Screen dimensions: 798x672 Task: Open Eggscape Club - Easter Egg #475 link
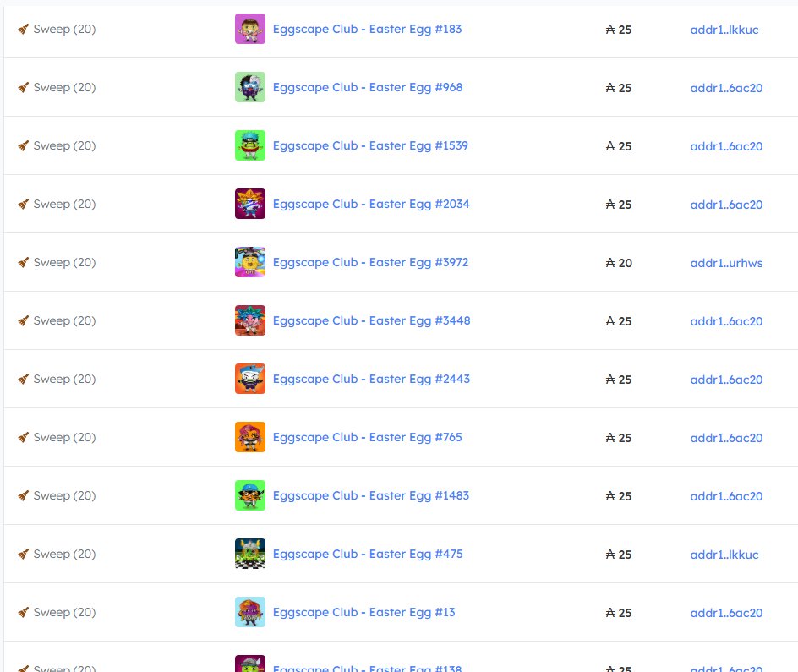[368, 555]
